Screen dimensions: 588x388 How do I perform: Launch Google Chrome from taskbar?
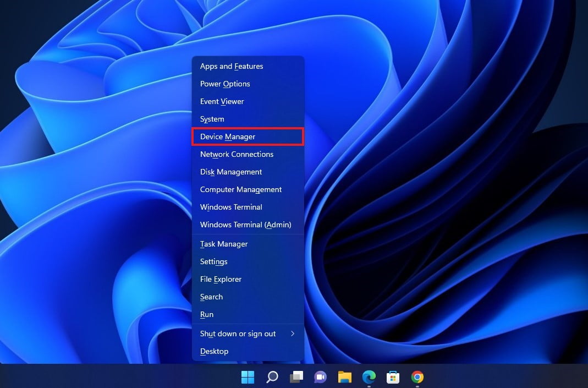[417, 377]
